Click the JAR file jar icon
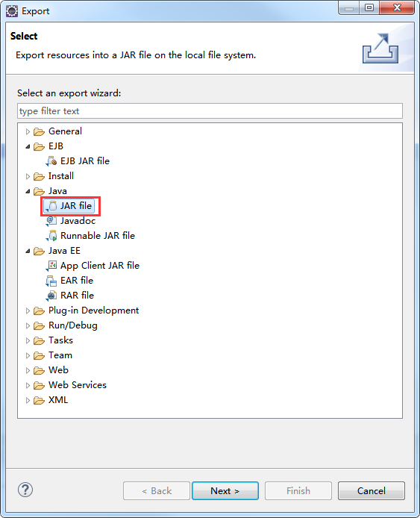 51,206
